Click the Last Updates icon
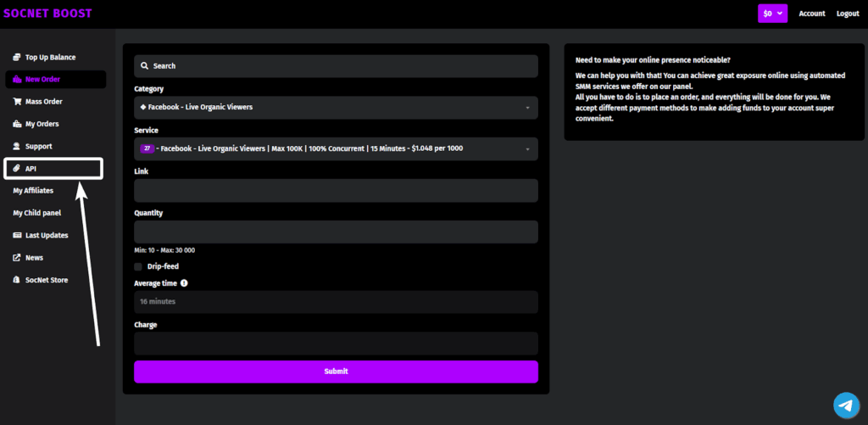Viewport: 868px width, 425px height. pos(17,235)
